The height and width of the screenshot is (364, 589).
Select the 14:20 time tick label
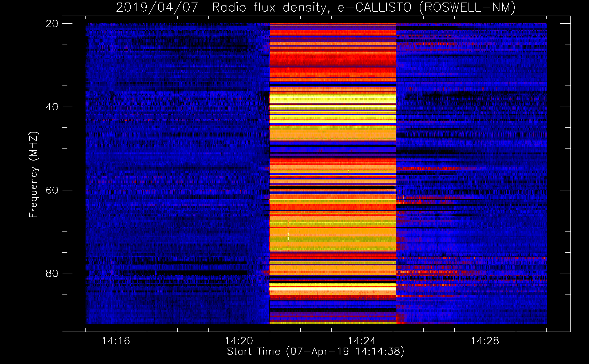coord(239,341)
